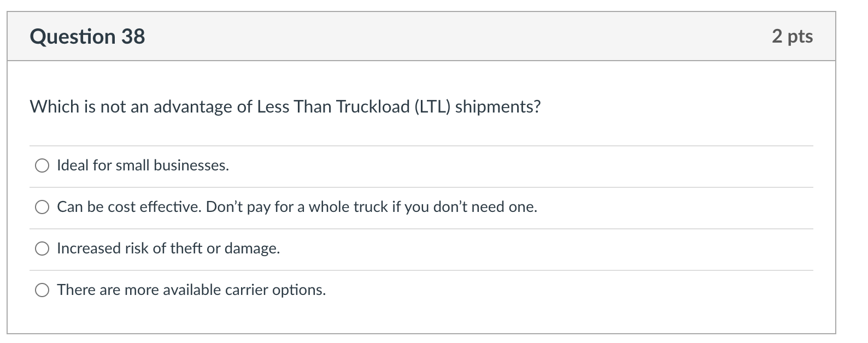
Task: Choose radio button for "Can be cost effective"
Action: [43, 207]
